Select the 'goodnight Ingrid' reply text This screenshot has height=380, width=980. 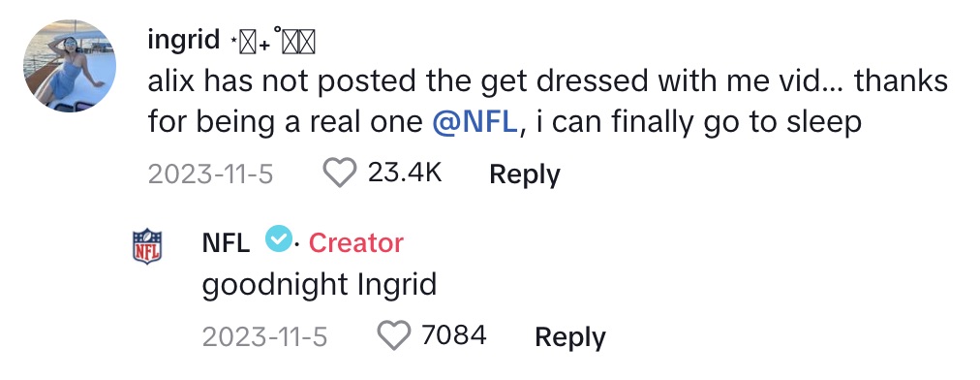pyautogui.click(x=320, y=286)
